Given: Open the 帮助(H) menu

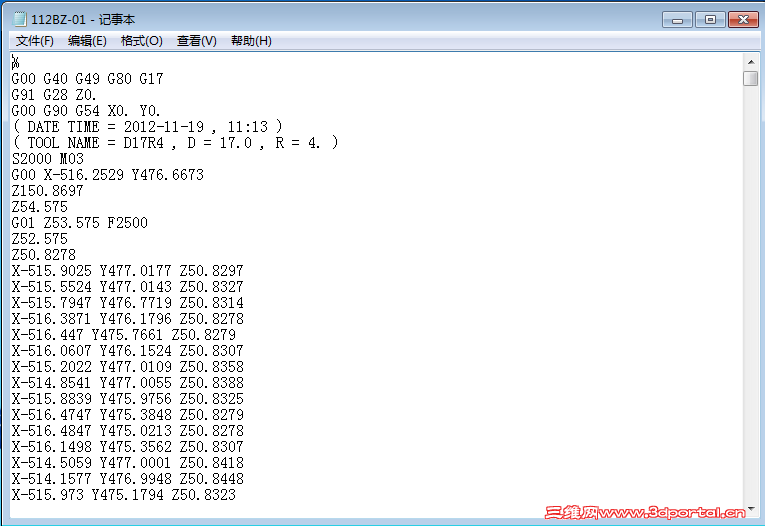Looking at the screenshot, I should (x=251, y=41).
